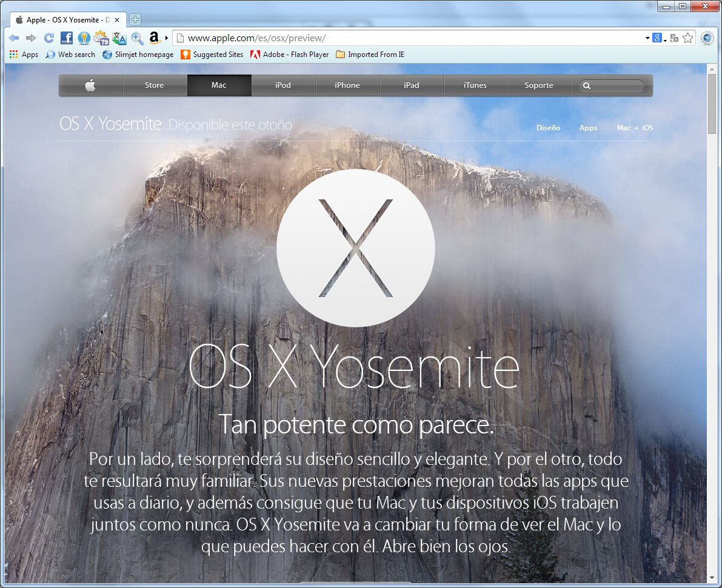Screen dimensions: 722x588
Task: Open the Diseño section link
Action: click(x=548, y=127)
